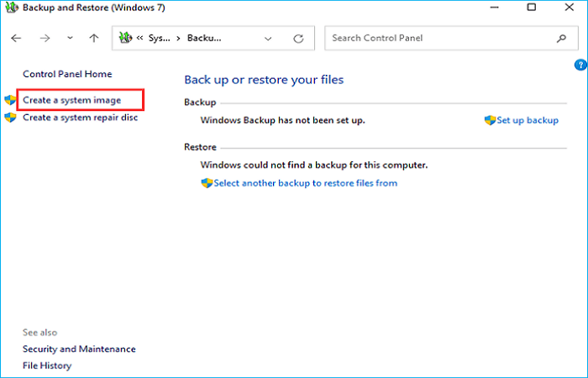Open the recent locations dropdown chevron
Image resolution: width=588 pixels, height=378 pixels.
pos(70,39)
